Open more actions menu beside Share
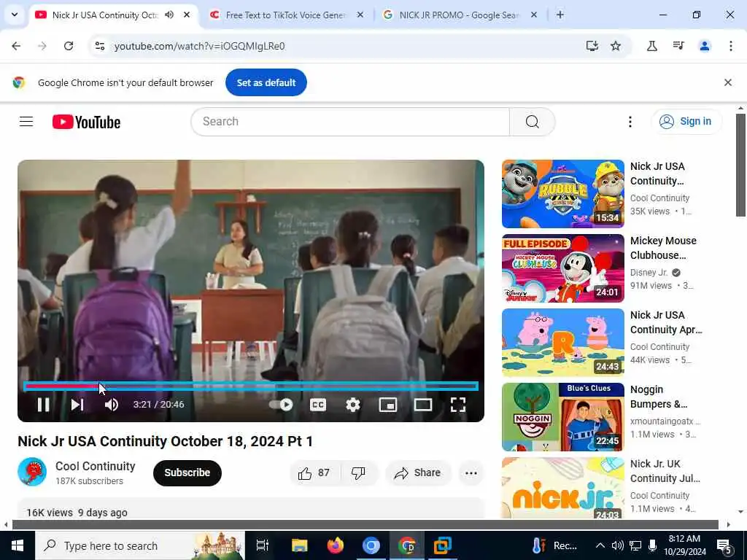 coord(471,472)
